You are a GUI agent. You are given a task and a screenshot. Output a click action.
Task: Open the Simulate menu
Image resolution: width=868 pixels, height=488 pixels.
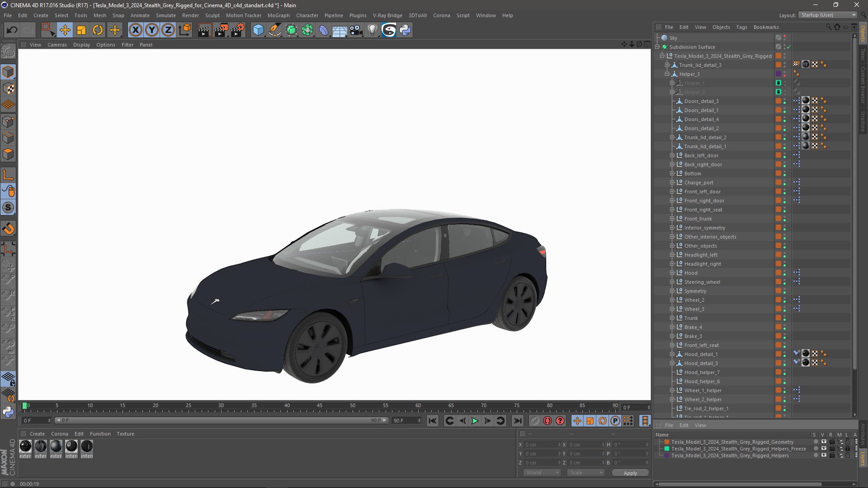pos(166,15)
